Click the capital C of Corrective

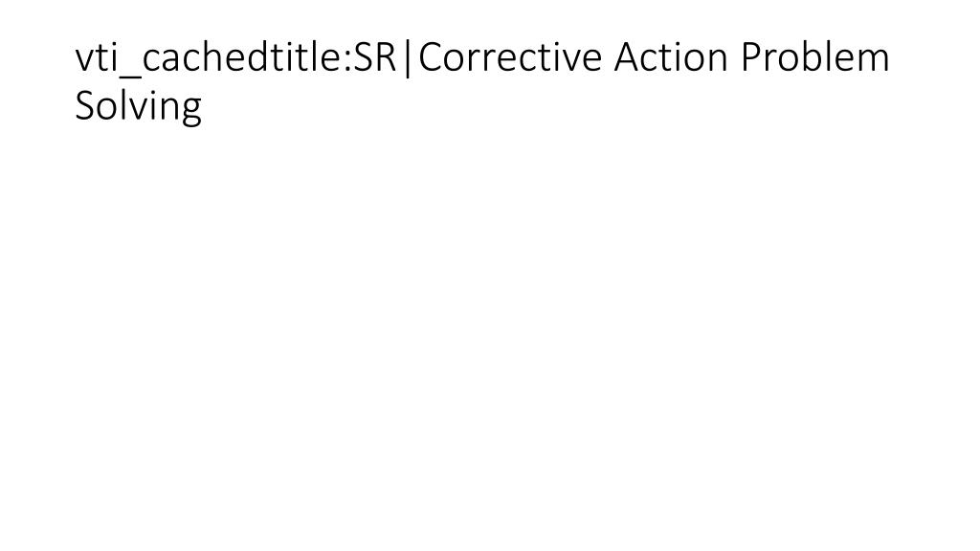pyautogui.click(x=430, y=57)
